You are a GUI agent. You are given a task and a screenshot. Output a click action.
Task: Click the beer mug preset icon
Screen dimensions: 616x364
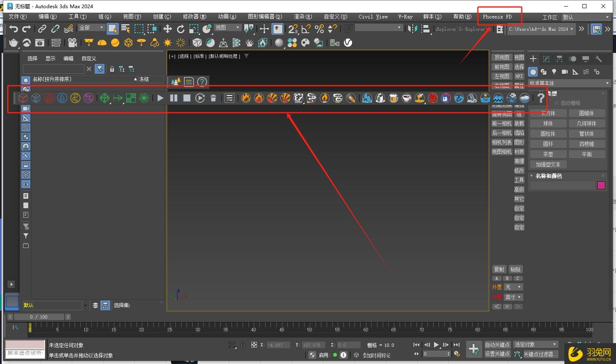(x=393, y=98)
